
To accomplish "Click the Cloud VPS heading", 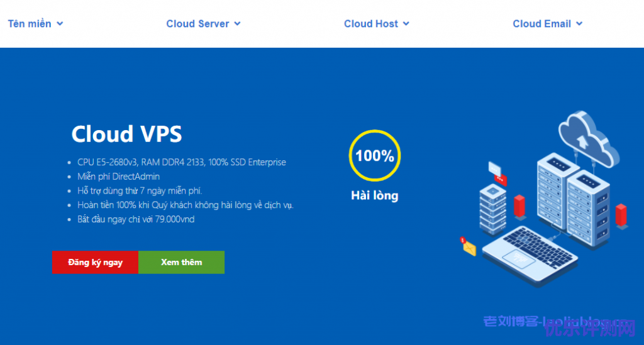I will click(x=126, y=134).
